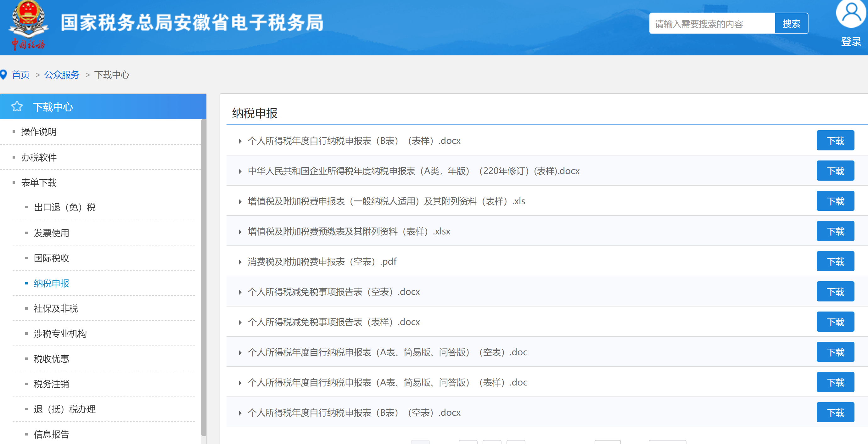Click the 搜索 search button
The image size is (868, 444).
point(791,24)
